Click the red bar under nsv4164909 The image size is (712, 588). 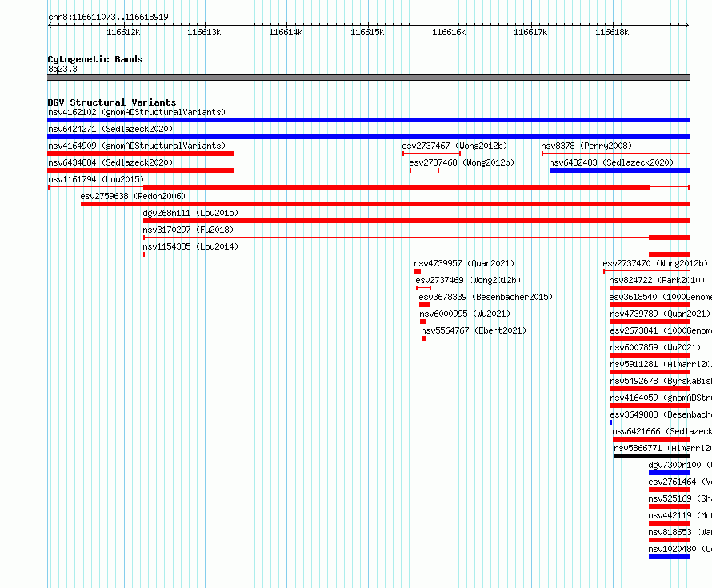coord(140,154)
